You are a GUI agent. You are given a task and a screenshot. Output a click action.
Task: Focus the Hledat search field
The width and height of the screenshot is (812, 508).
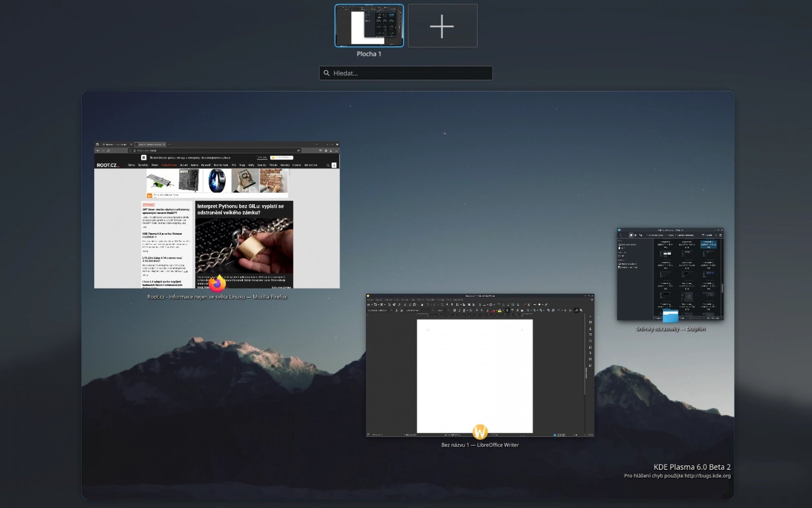[x=411, y=73]
